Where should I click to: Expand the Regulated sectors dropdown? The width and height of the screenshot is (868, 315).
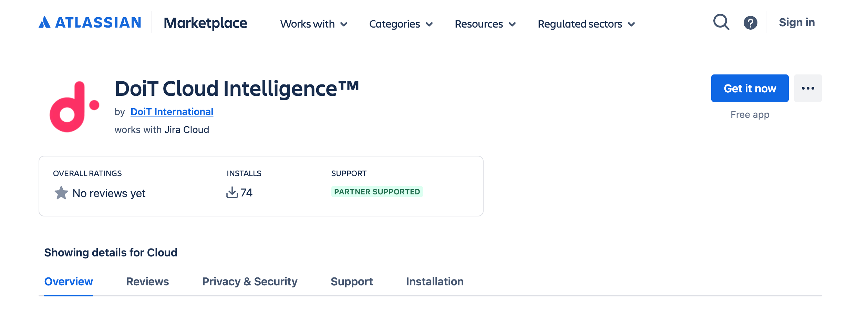click(586, 24)
